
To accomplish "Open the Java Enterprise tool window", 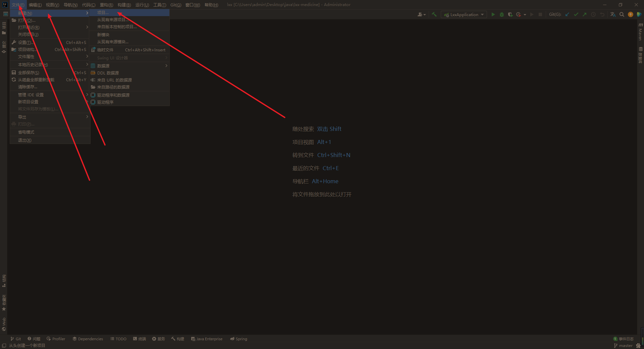I will [207, 339].
